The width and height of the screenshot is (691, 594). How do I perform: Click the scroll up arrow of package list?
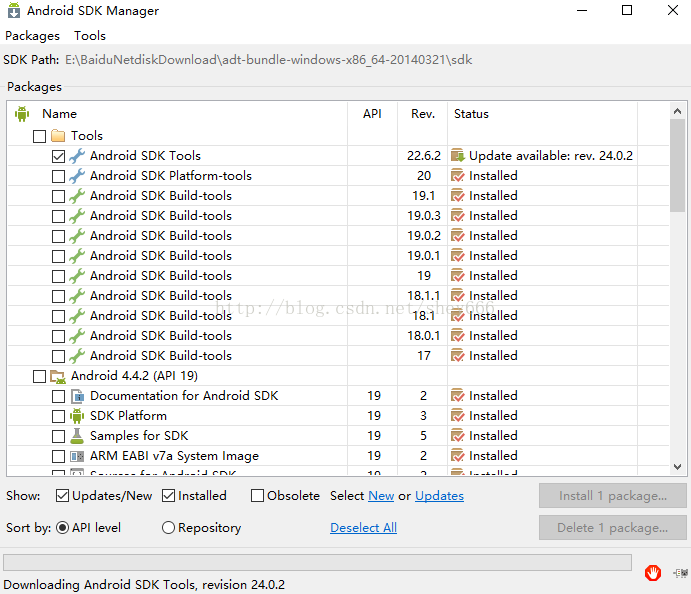click(x=677, y=111)
